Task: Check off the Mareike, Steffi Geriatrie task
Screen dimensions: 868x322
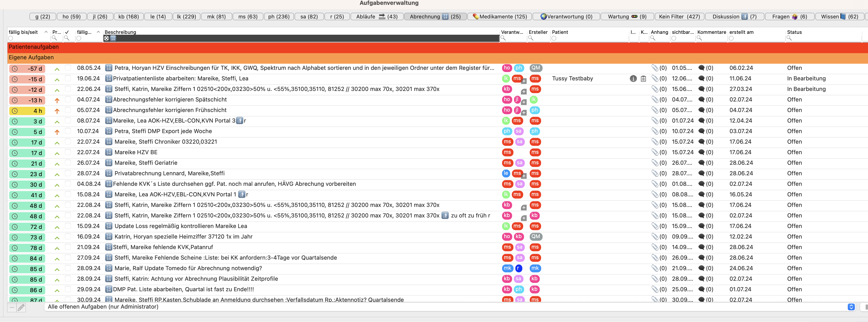Action: pos(68,163)
